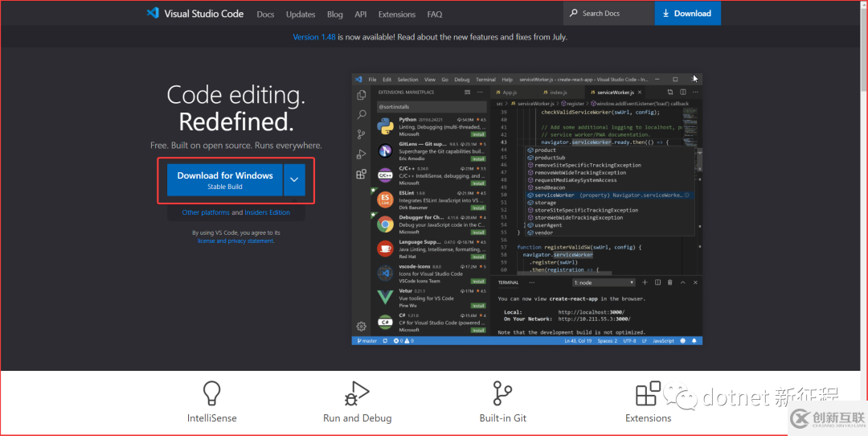868x436 pixels.
Task: Open the Updates navigation item
Action: [301, 14]
